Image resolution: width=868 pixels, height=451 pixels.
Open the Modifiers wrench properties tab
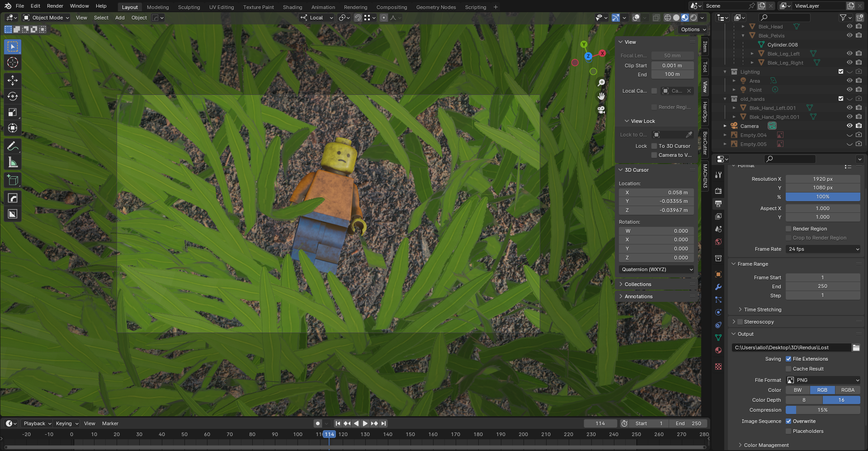click(718, 287)
